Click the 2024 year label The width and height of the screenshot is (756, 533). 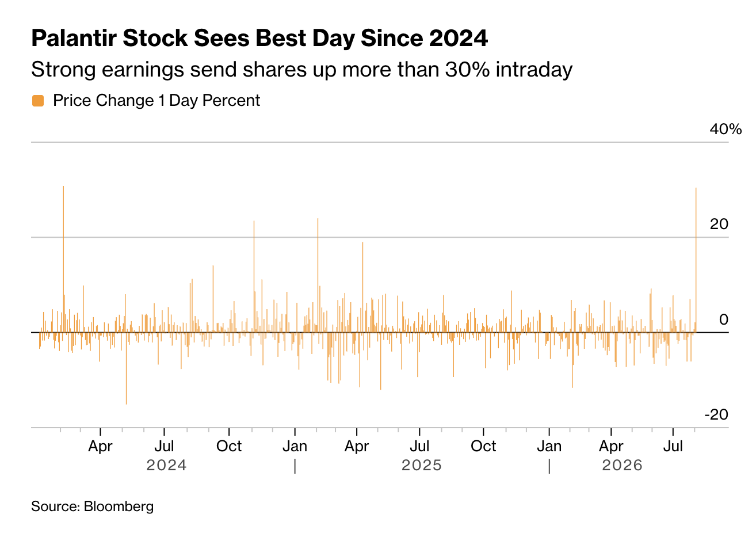(x=166, y=465)
